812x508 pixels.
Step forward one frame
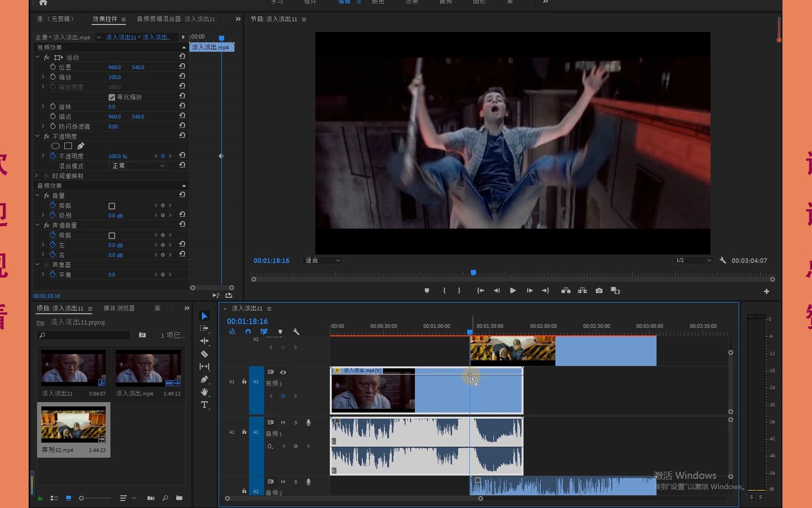[x=530, y=291]
